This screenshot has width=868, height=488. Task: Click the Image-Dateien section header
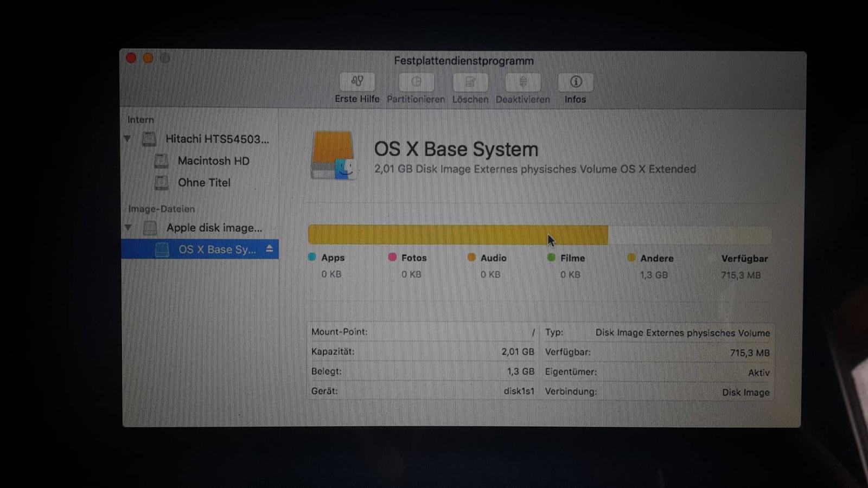[x=161, y=209]
